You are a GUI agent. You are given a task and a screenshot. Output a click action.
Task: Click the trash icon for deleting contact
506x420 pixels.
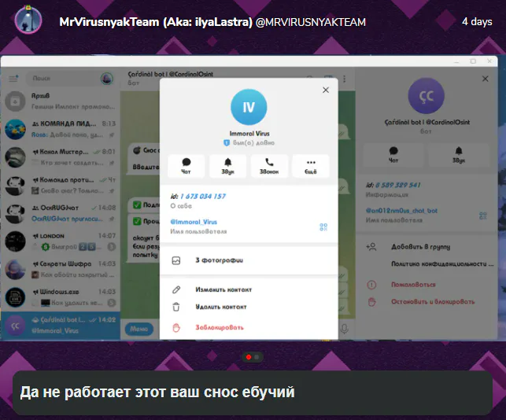point(176,307)
